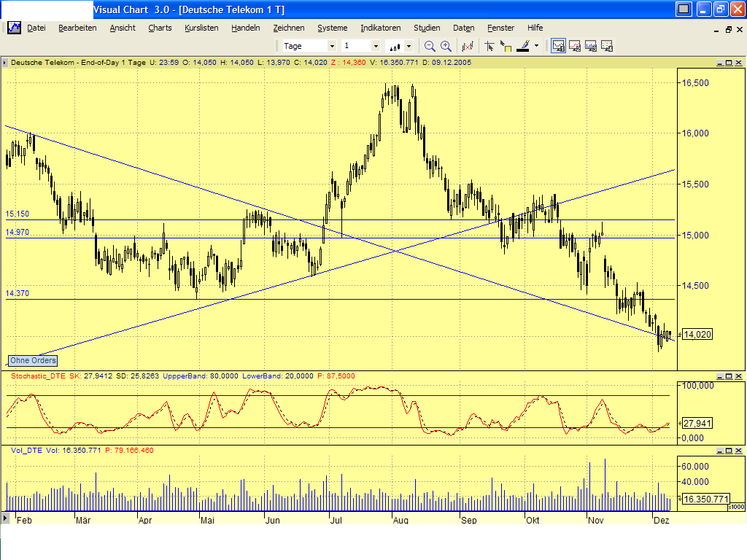
Task: Open the Zeichnen menu
Action: [x=289, y=28]
